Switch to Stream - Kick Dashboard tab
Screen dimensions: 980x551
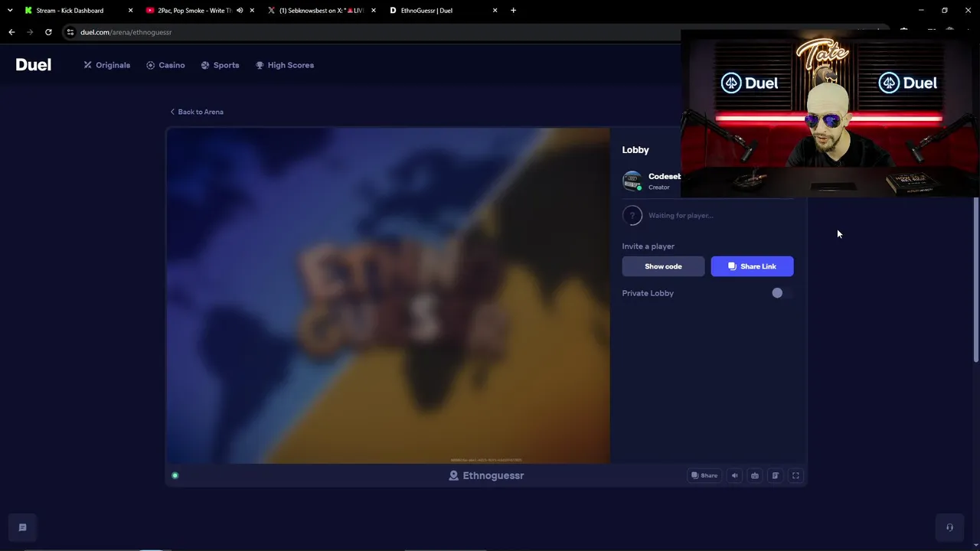(77, 11)
